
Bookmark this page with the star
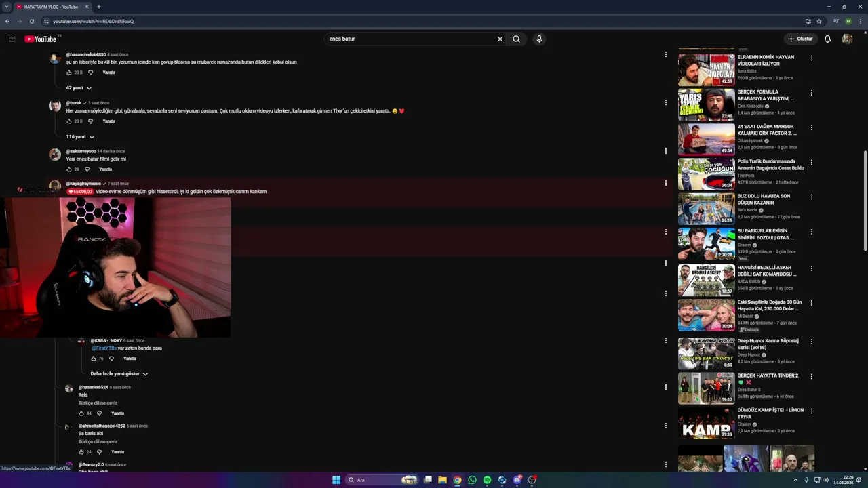[x=819, y=21]
